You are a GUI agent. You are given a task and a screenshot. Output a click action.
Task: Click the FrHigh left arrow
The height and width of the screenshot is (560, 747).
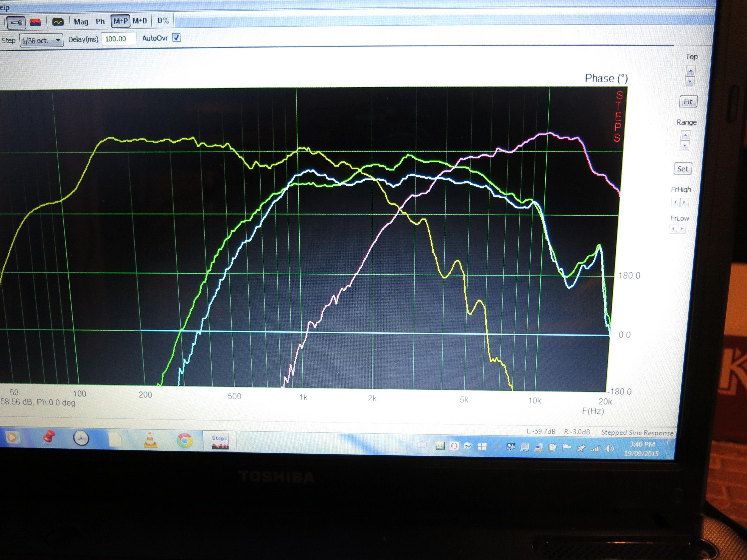tap(675, 202)
